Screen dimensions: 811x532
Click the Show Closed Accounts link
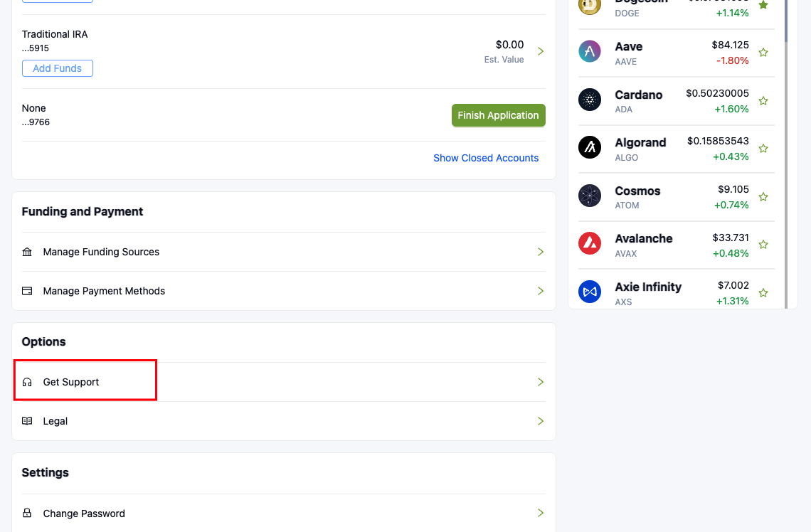tap(486, 158)
